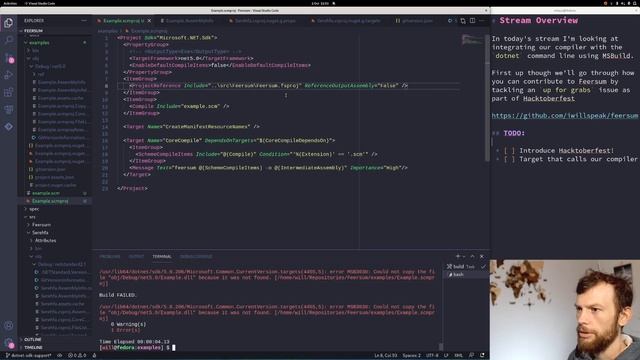
Task: Open the Explorer view in activity bar
Action: tap(9, 23)
